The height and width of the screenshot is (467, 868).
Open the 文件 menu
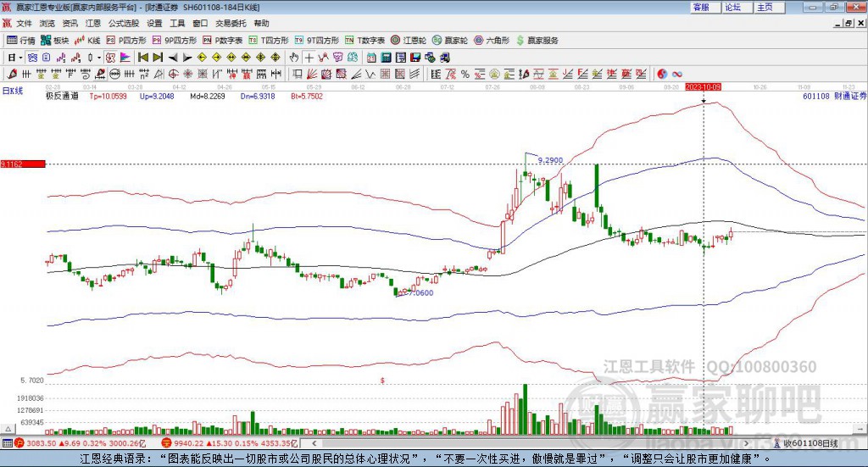pos(24,23)
